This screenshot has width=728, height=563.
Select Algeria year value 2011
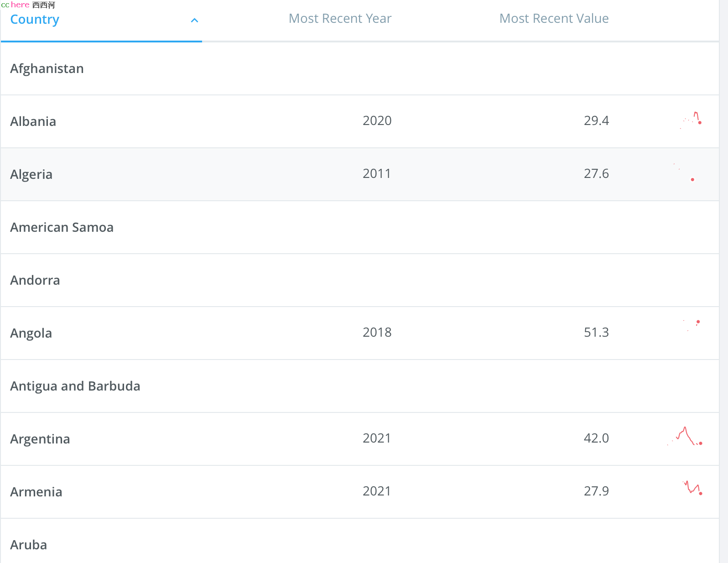377,173
